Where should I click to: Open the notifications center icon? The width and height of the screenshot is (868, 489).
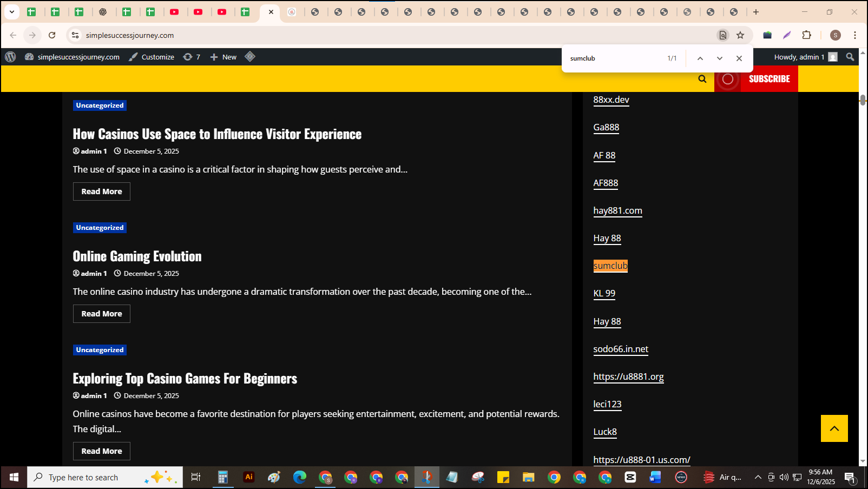click(850, 478)
